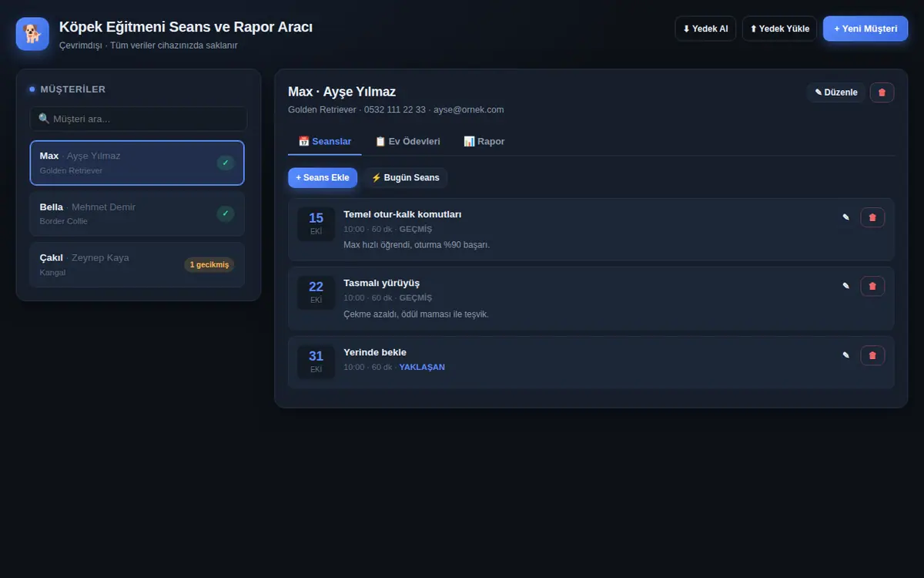Focus the Müşteri ara search field
The height and width of the screenshot is (578, 924).
[139, 119]
